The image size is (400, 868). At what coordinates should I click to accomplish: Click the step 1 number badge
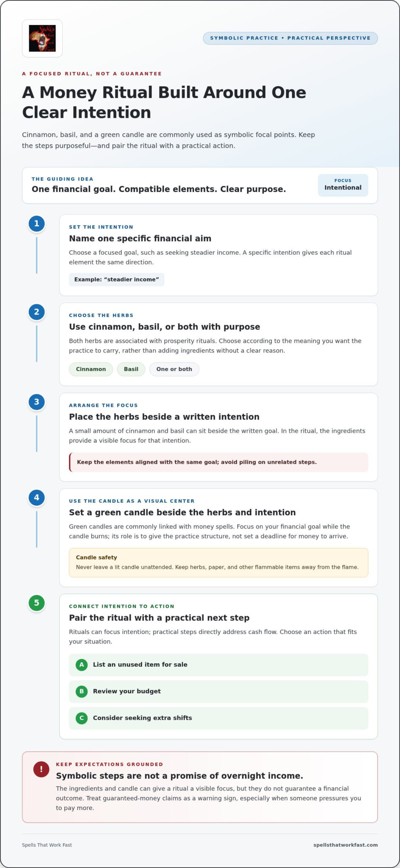(x=36, y=223)
